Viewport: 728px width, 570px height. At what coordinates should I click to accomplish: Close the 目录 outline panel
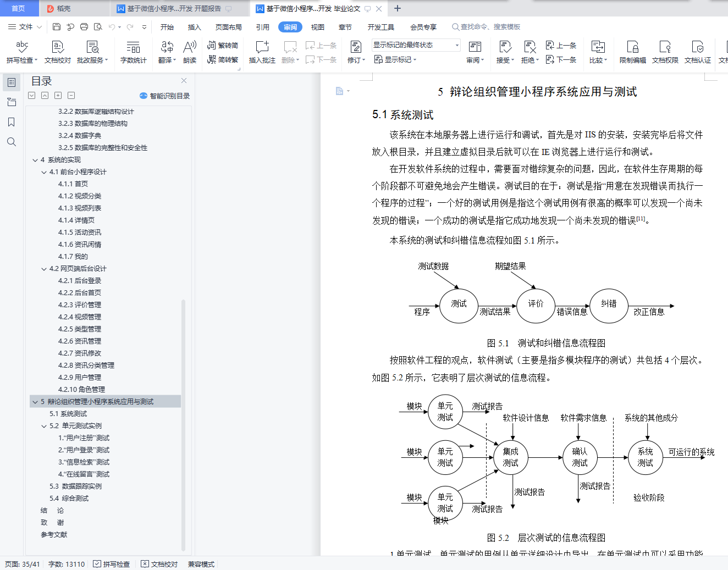pyautogui.click(x=184, y=80)
